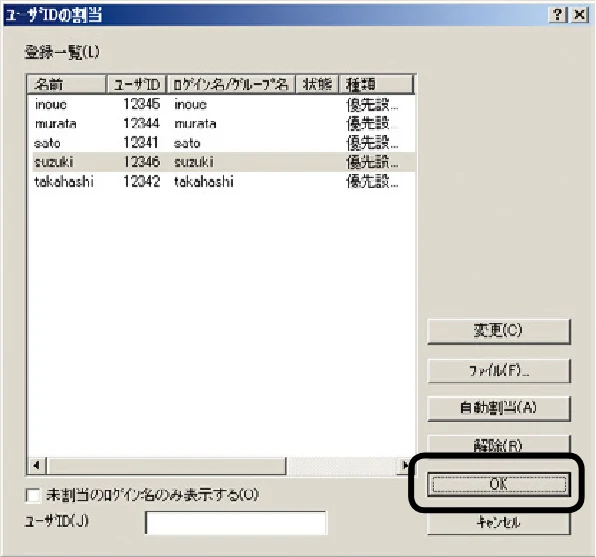Image resolution: width=596 pixels, height=557 pixels.
Task: Click the murata login name cell
Action: [x=195, y=124]
